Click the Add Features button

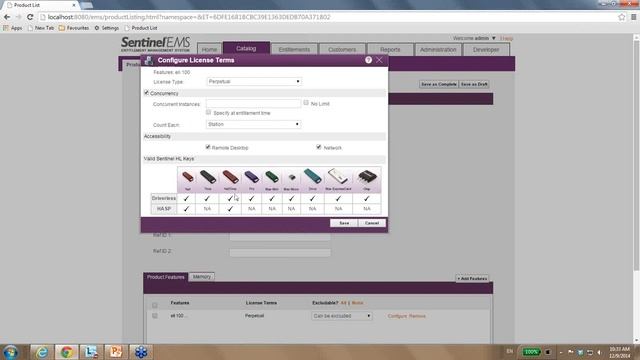coord(472,278)
